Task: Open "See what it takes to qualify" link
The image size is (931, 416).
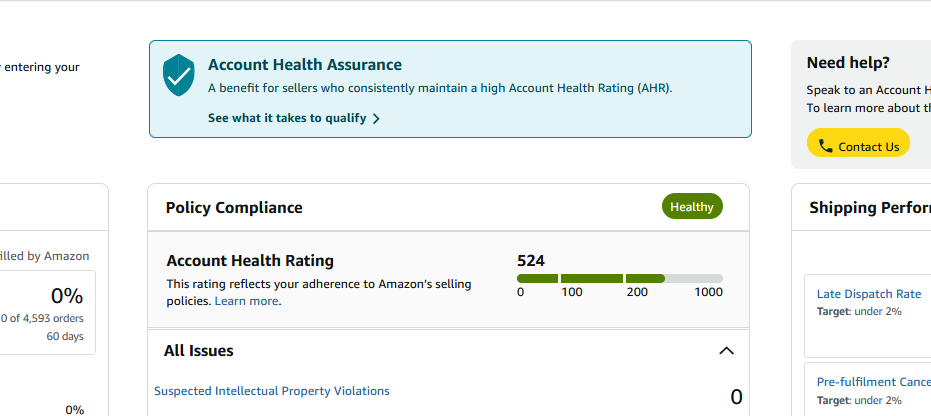Action: [286, 118]
